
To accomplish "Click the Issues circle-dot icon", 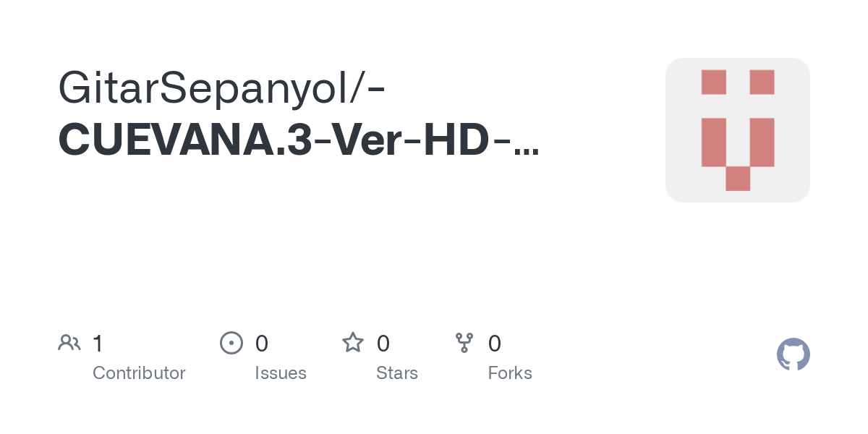I will (x=231, y=343).
